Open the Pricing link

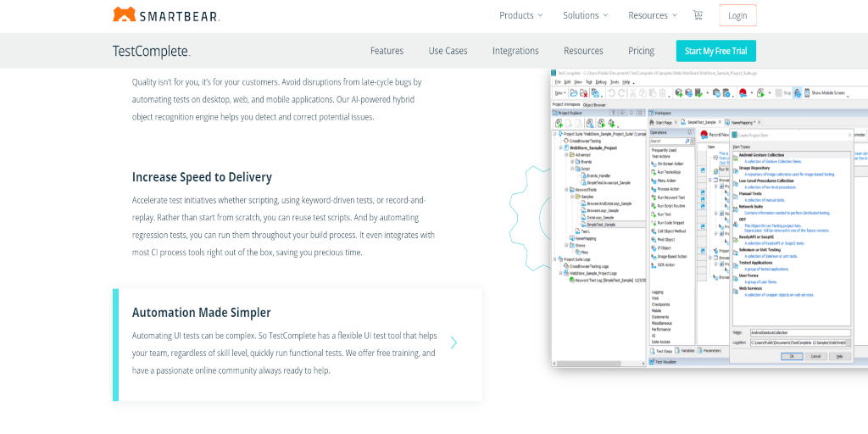pyautogui.click(x=641, y=51)
